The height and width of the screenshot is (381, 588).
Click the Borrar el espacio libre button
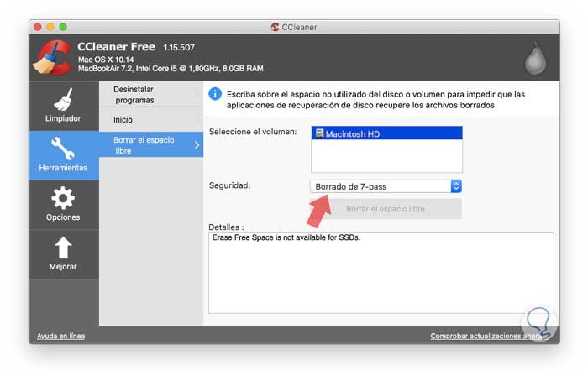pyautogui.click(x=386, y=209)
